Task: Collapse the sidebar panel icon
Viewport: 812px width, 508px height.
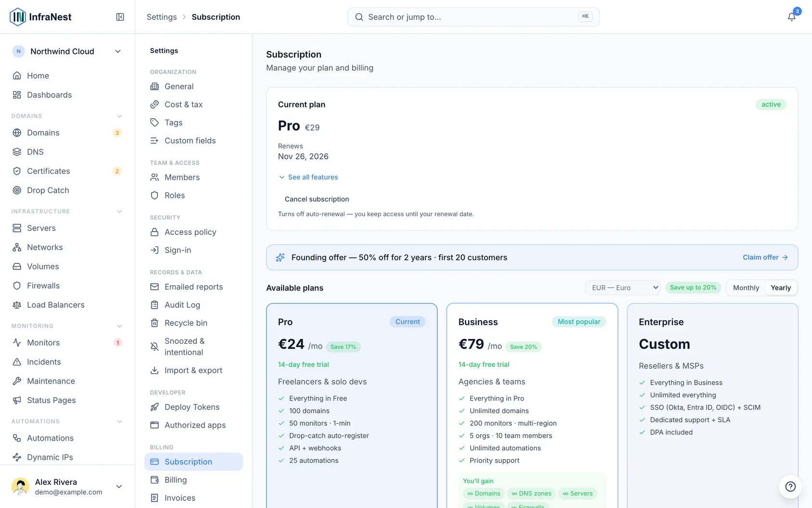Action: pyautogui.click(x=120, y=17)
